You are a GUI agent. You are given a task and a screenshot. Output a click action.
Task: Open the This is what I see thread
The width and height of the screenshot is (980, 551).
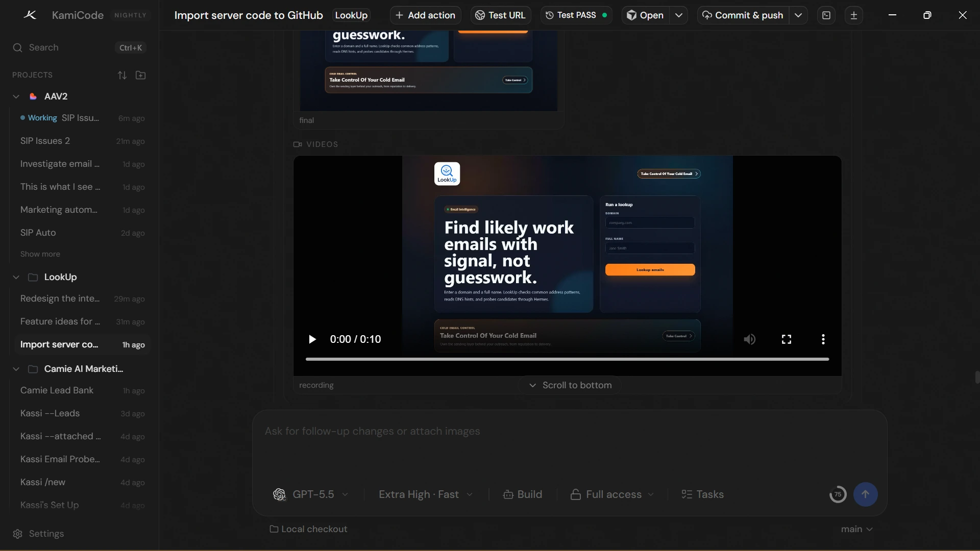tap(82, 187)
